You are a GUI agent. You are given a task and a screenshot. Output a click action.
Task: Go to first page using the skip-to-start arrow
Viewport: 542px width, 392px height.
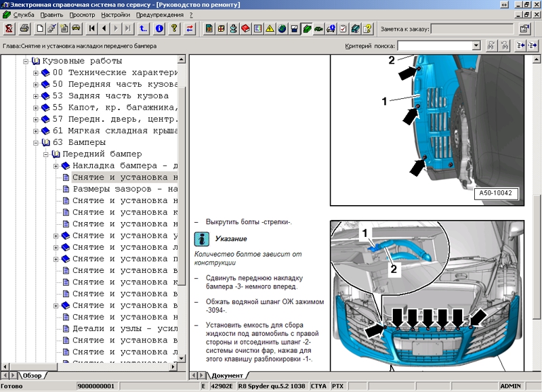[91, 28]
